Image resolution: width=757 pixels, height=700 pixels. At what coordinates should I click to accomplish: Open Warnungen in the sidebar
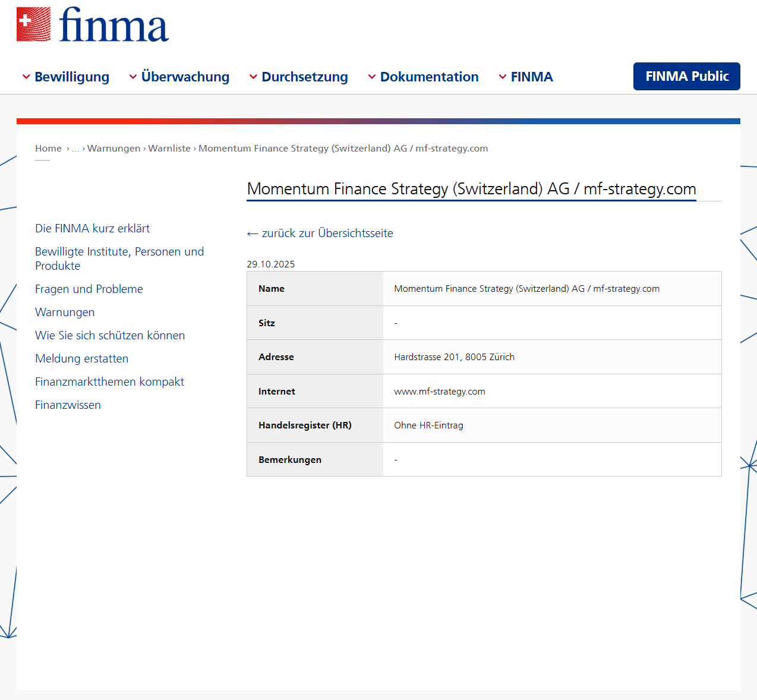pos(65,312)
